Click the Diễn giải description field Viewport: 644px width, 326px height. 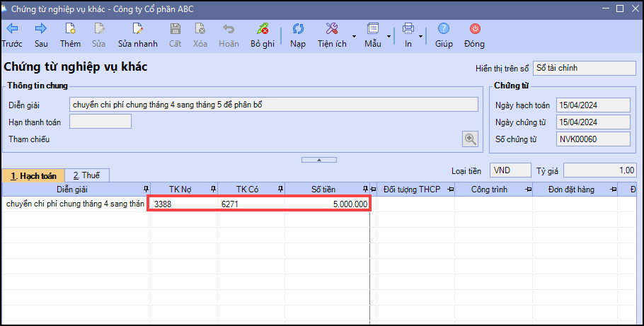click(274, 105)
